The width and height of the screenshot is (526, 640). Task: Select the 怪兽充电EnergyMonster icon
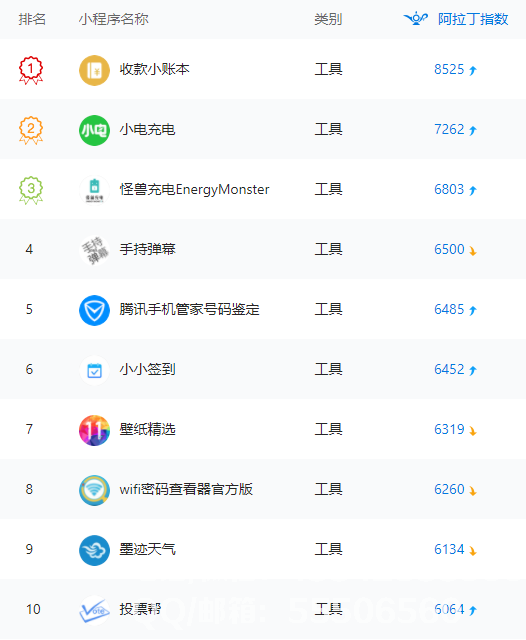pyautogui.click(x=94, y=190)
